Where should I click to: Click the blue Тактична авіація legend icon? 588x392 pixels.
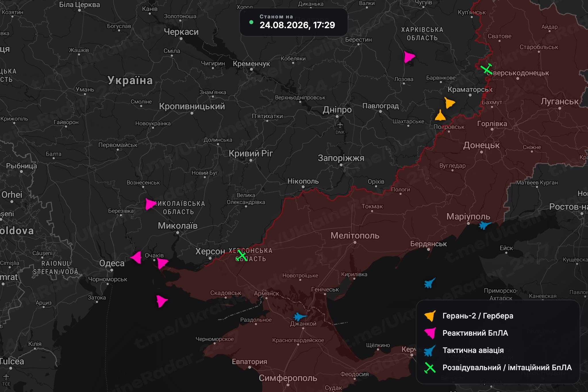tap(430, 350)
